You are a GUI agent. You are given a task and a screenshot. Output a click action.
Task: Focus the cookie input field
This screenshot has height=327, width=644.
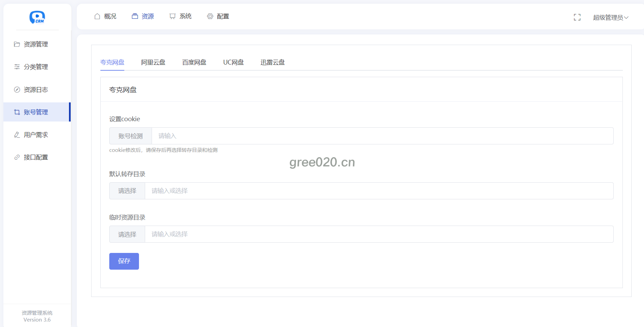382,136
